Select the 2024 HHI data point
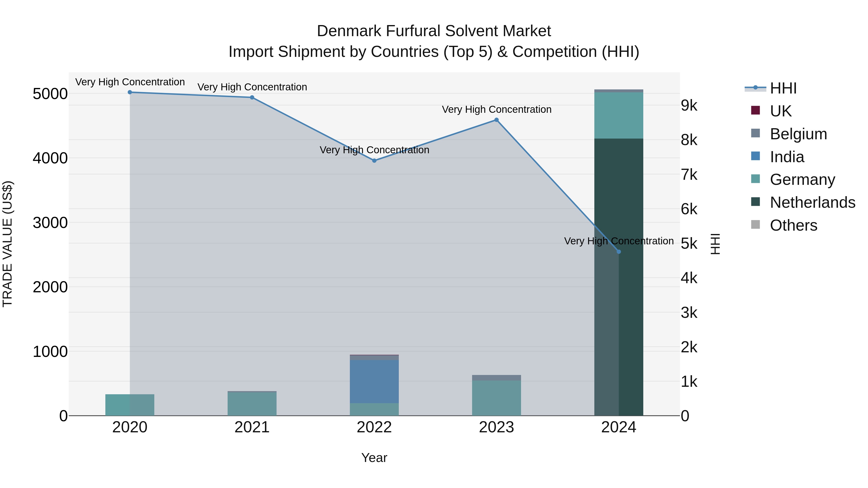 [619, 252]
